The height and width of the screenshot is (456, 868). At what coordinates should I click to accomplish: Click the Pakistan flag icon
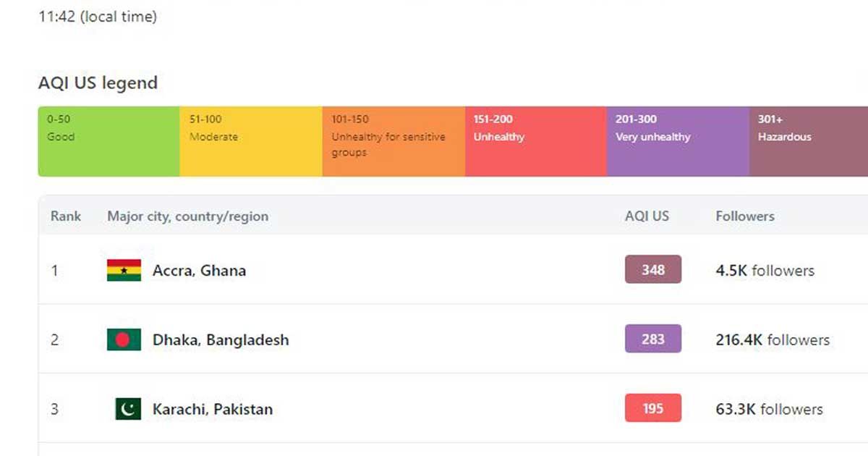click(x=127, y=409)
